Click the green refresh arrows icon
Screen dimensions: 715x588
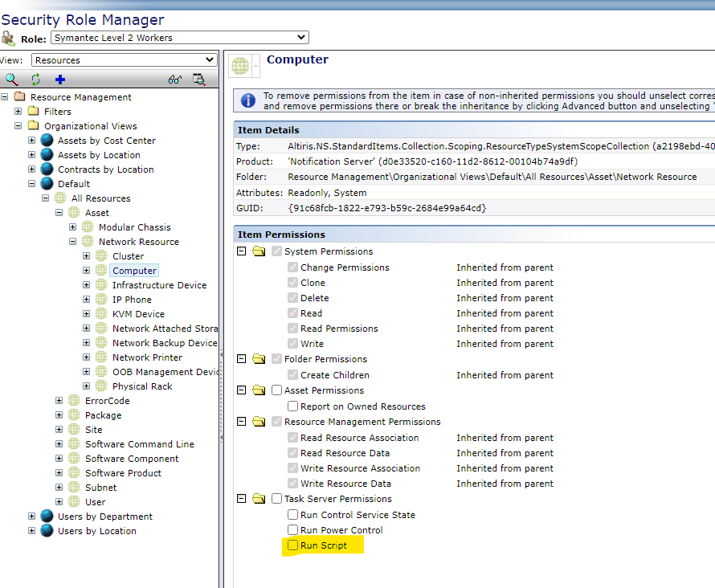click(35, 80)
